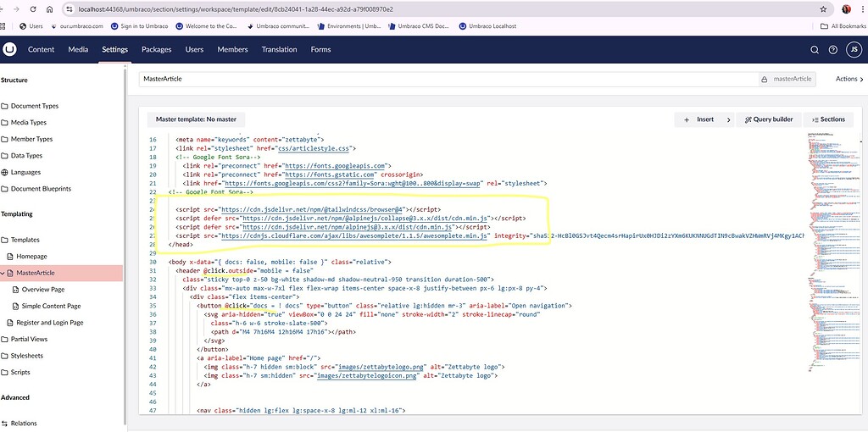Open the Query builder
Image resolution: width=868 pixels, height=432 pixels.
tap(769, 119)
